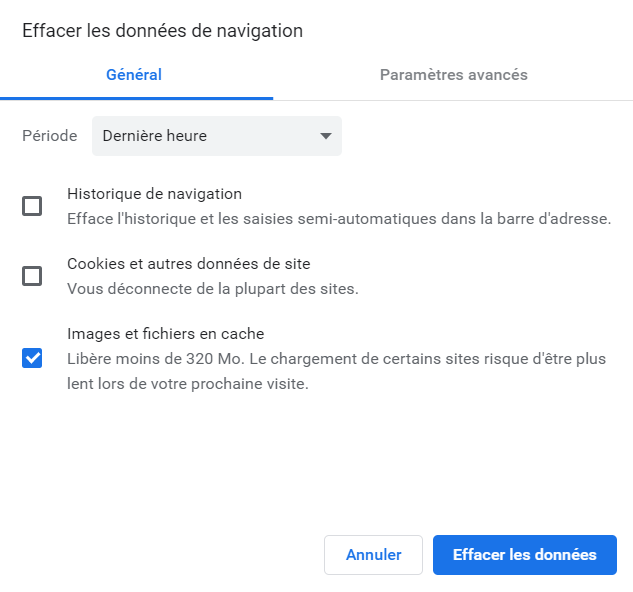633x592 pixels.
Task: Click the "Historique de navigation" label text
Action: click(x=154, y=194)
